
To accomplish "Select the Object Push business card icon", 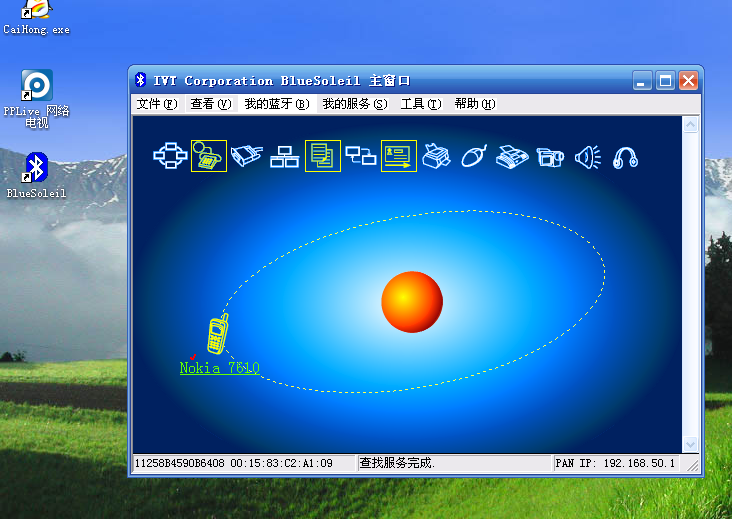I will [x=399, y=156].
